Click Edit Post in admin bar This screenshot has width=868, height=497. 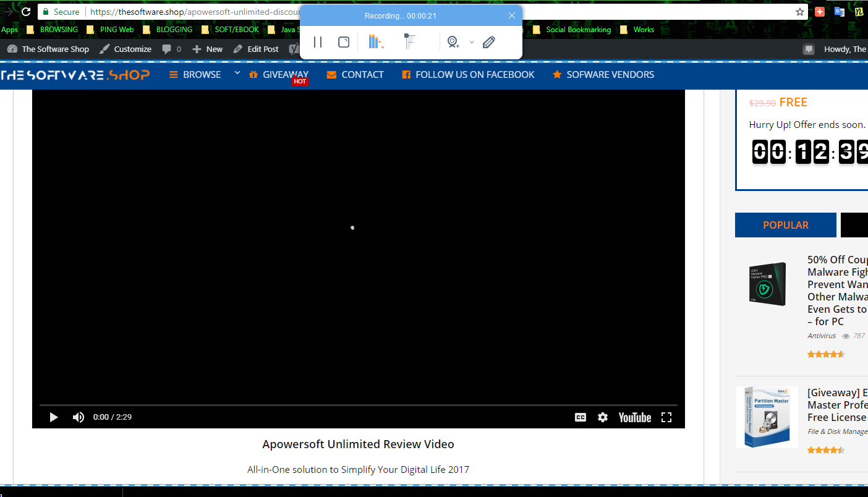pos(256,49)
